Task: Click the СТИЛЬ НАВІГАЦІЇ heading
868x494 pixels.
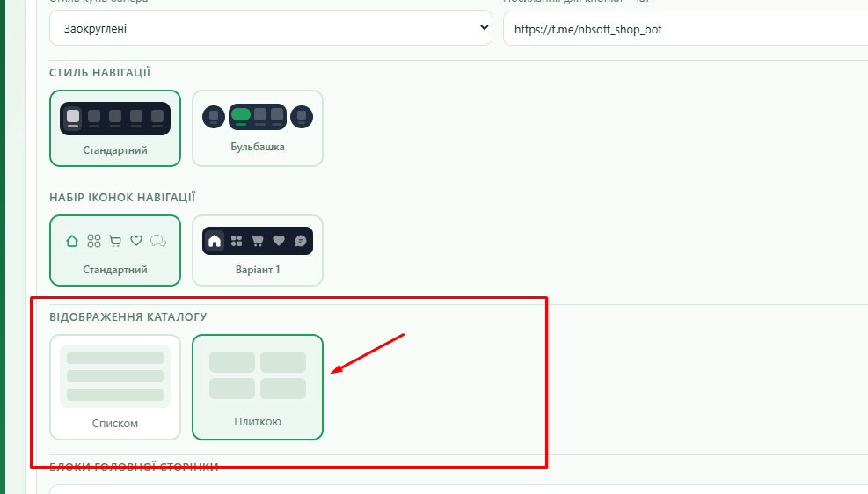Action: tap(99, 72)
